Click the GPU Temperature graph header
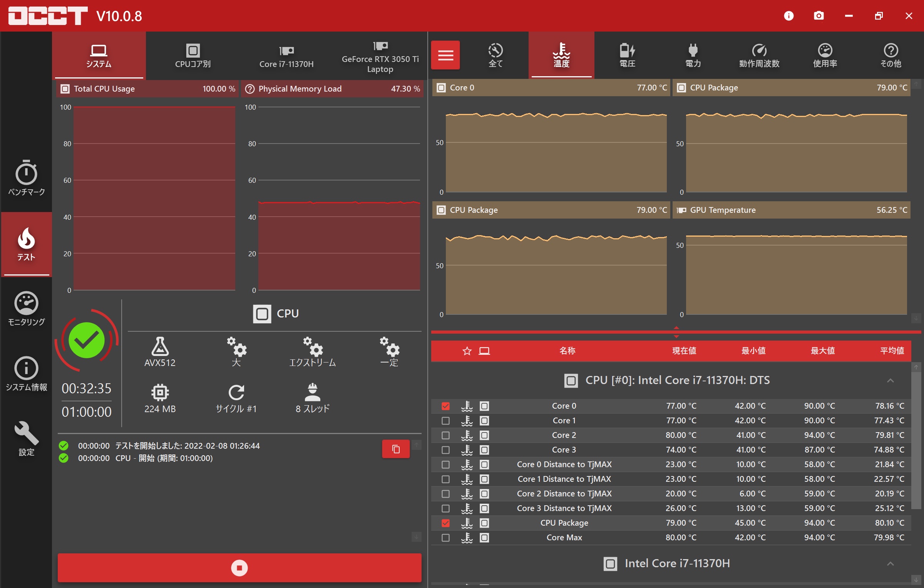This screenshot has width=924, height=588. click(x=792, y=210)
